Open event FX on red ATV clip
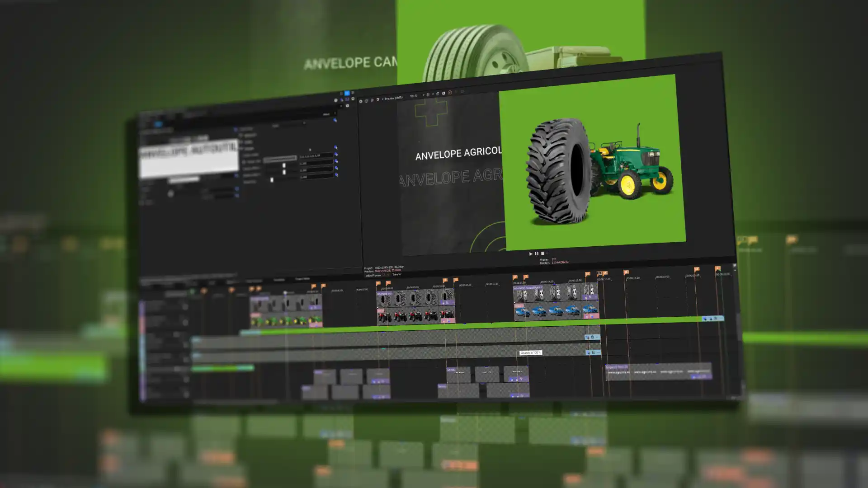The height and width of the screenshot is (488, 868). 448,321
